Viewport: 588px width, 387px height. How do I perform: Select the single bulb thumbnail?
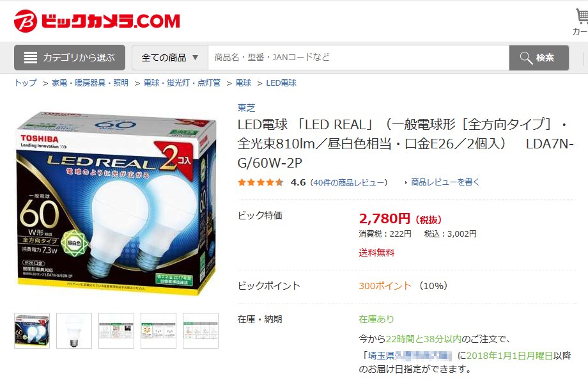click(74, 331)
